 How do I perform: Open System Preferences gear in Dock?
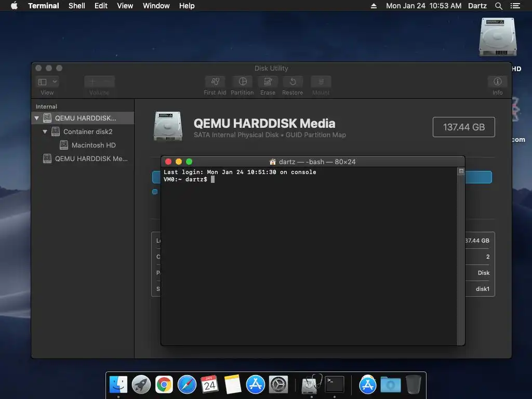click(278, 385)
